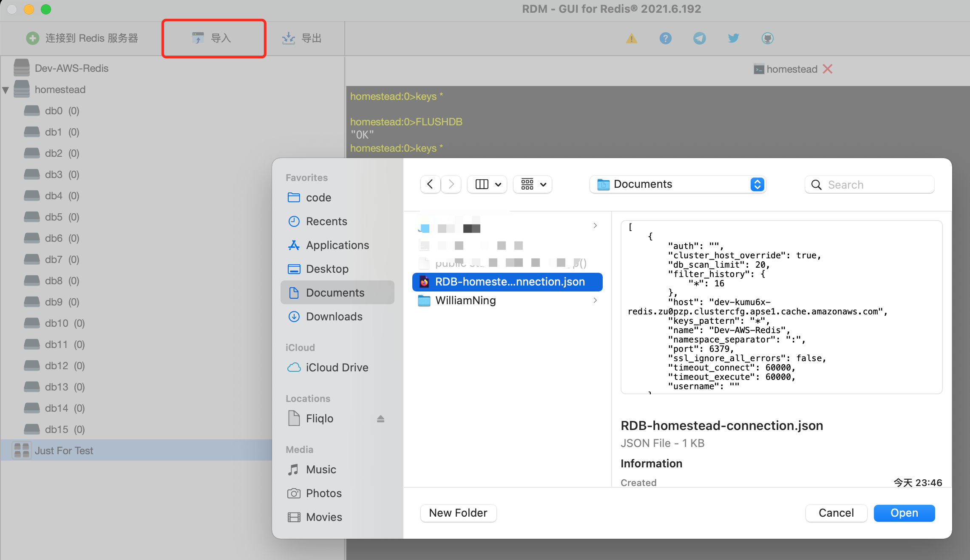Screen dimensions: 970x560
Task: Expand the WilliamNing folder chevron
Action: pyautogui.click(x=595, y=300)
